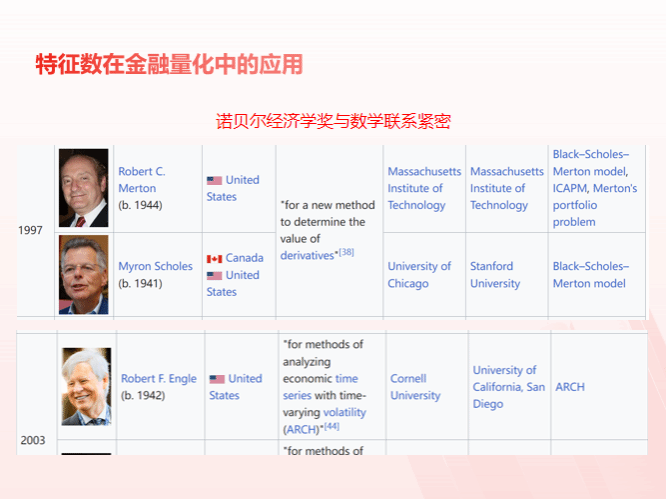This screenshot has height=499, width=666.
Task: Click the "volatility" link in Engle's rationale
Action: pos(344,412)
